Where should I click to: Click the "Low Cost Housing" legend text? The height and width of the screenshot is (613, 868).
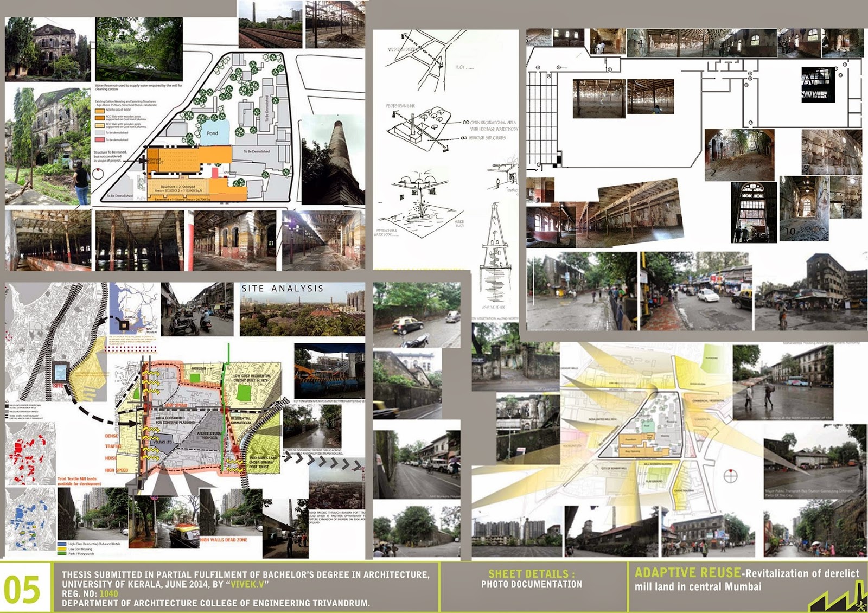pyautogui.click(x=80, y=549)
